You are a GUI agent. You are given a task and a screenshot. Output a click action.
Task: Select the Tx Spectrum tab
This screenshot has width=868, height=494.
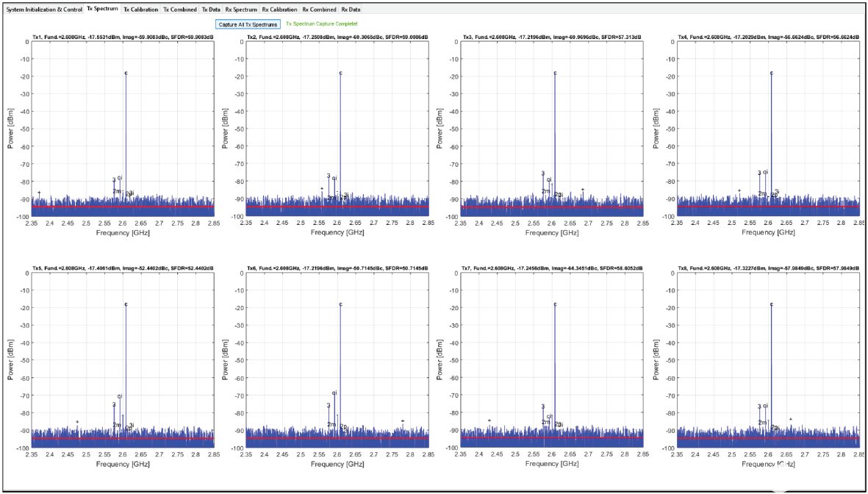tap(102, 10)
